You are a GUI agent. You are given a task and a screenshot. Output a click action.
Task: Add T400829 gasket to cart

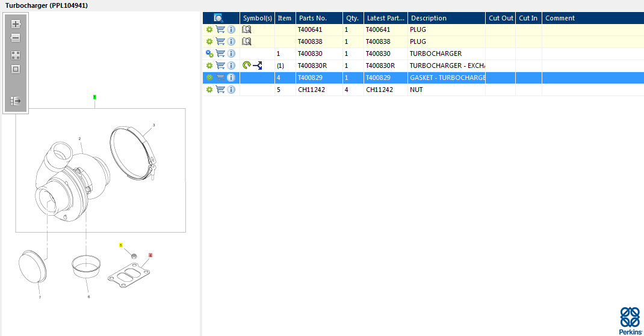pyautogui.click(x=220, y=78)
